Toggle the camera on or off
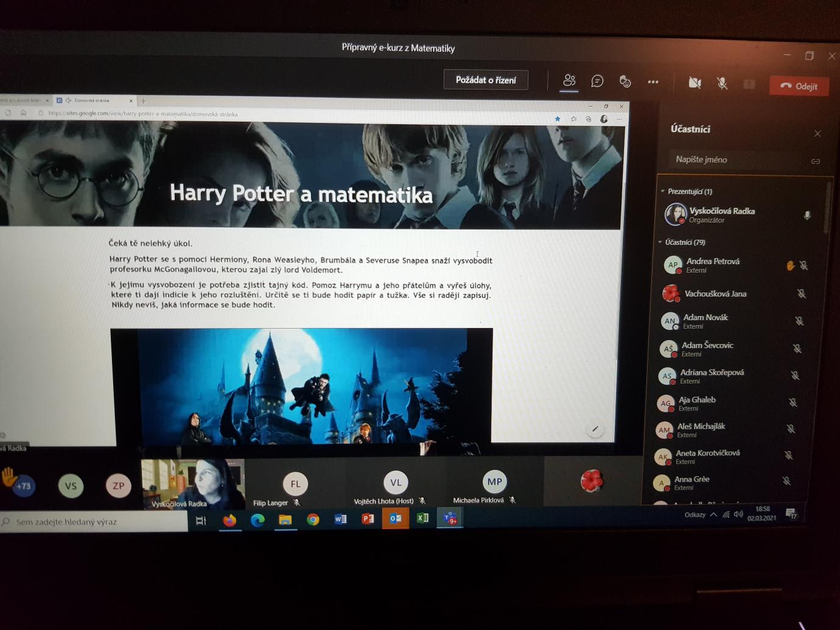The height and width of the screenshot is (630, 840). click(x=695, y=83)
